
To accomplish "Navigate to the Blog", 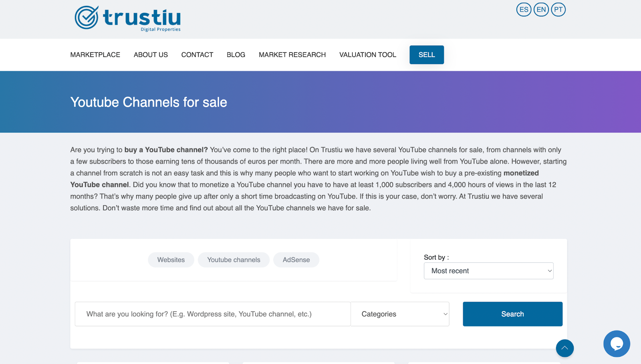I will pos(236,55).
